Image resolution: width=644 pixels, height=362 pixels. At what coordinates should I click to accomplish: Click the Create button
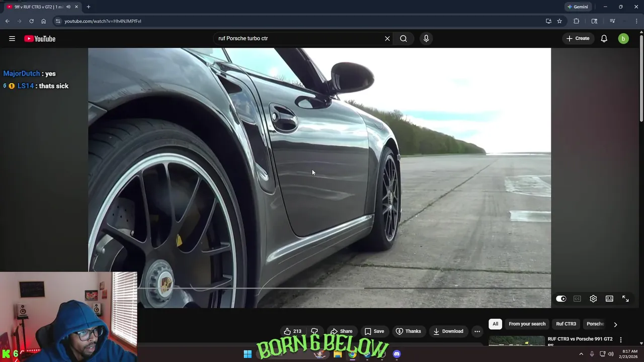(x=578, y=39)
